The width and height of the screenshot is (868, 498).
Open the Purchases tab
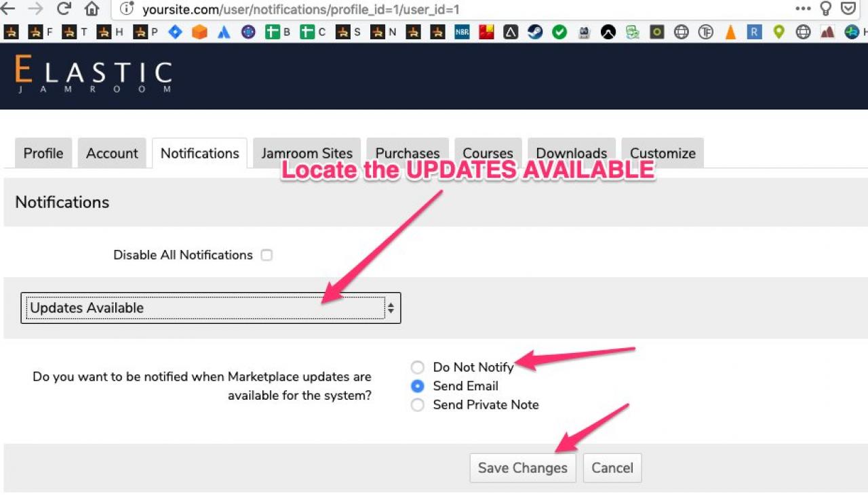pos(408,153)
